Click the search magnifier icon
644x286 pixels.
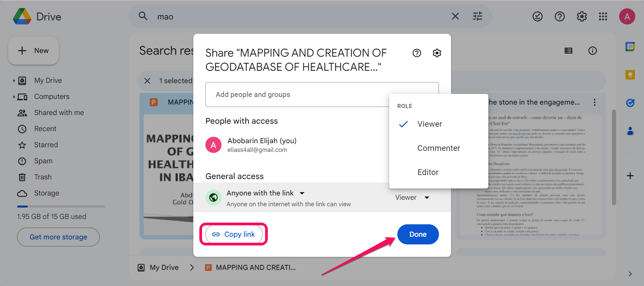[x=143, y=16]
